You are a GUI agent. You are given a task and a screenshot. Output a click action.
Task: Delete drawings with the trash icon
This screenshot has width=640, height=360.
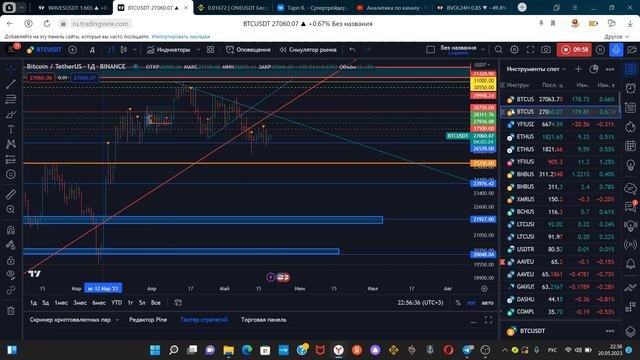11,311
